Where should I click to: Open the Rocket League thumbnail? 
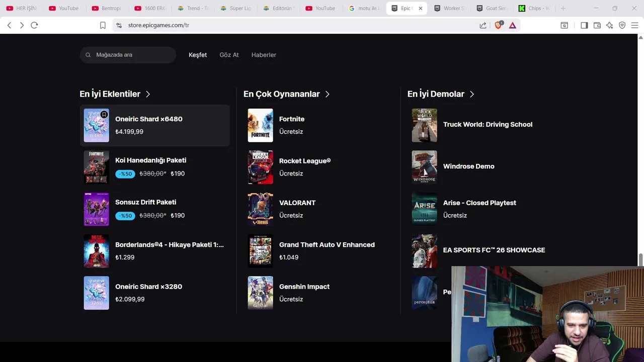(261, 167)
